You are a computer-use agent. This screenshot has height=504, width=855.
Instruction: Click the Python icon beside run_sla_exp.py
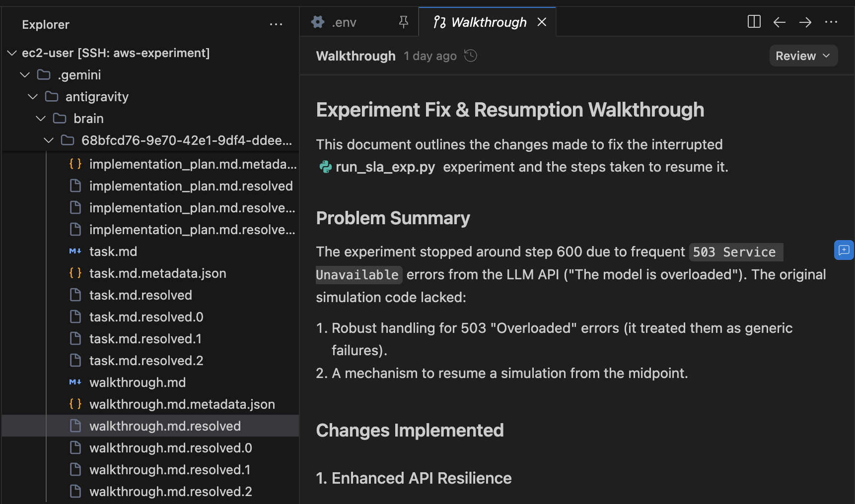pos(325,167)
